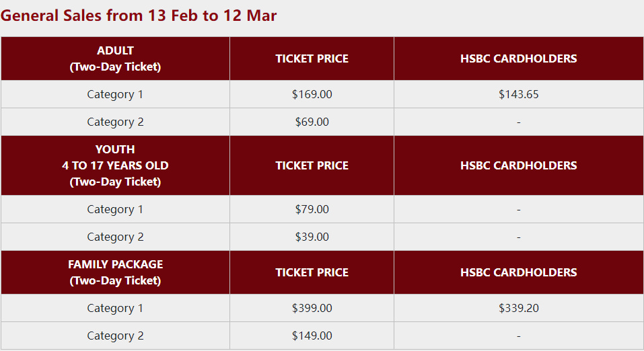Select the $39.00 youth ticket price

point(312,237)
